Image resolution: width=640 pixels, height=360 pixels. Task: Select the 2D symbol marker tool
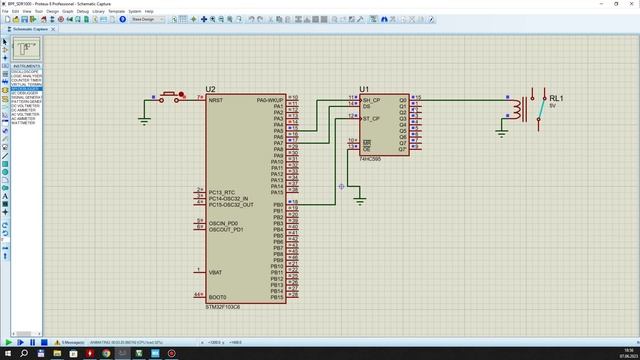click(5, 212)
